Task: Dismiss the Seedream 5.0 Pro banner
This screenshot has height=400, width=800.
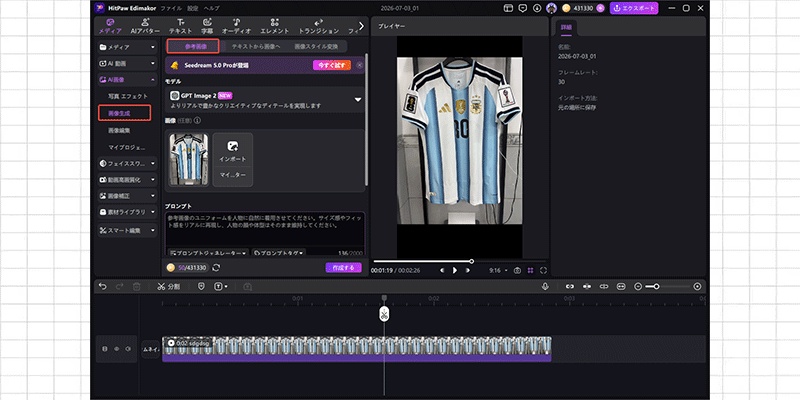Action: [x=360, y=65]
